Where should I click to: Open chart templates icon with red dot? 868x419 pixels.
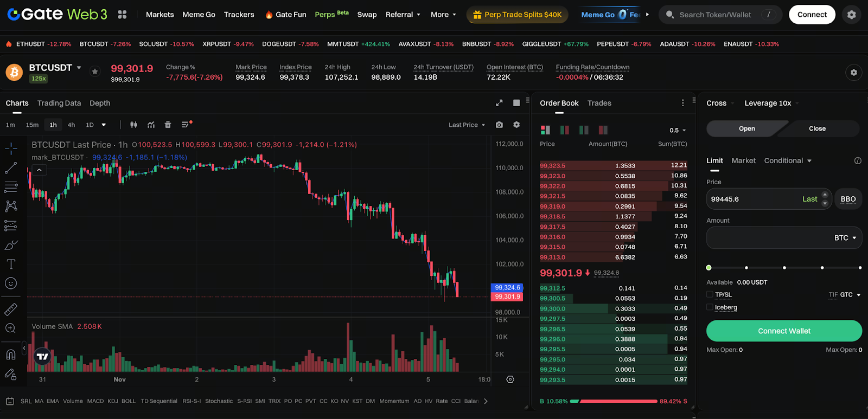click(x=186, y=124)
